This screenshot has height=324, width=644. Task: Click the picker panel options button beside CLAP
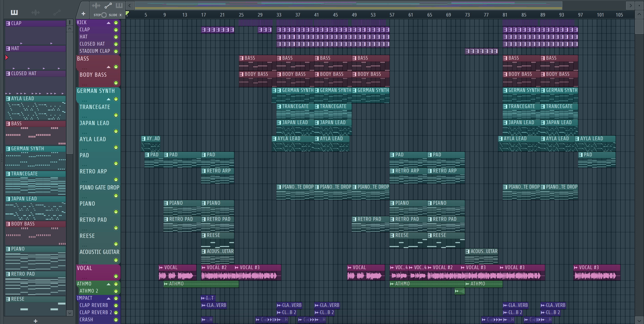pos(70,23)
